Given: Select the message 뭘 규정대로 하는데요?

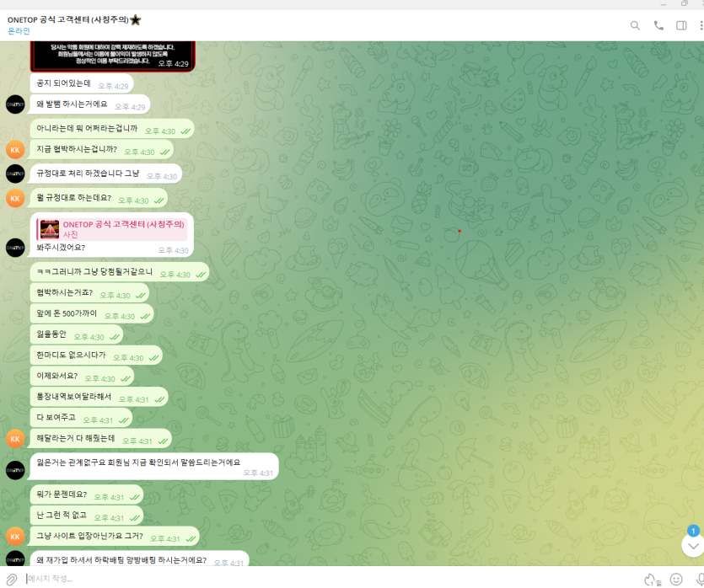Looking at the screenshot, I should (x=99, y=199).
